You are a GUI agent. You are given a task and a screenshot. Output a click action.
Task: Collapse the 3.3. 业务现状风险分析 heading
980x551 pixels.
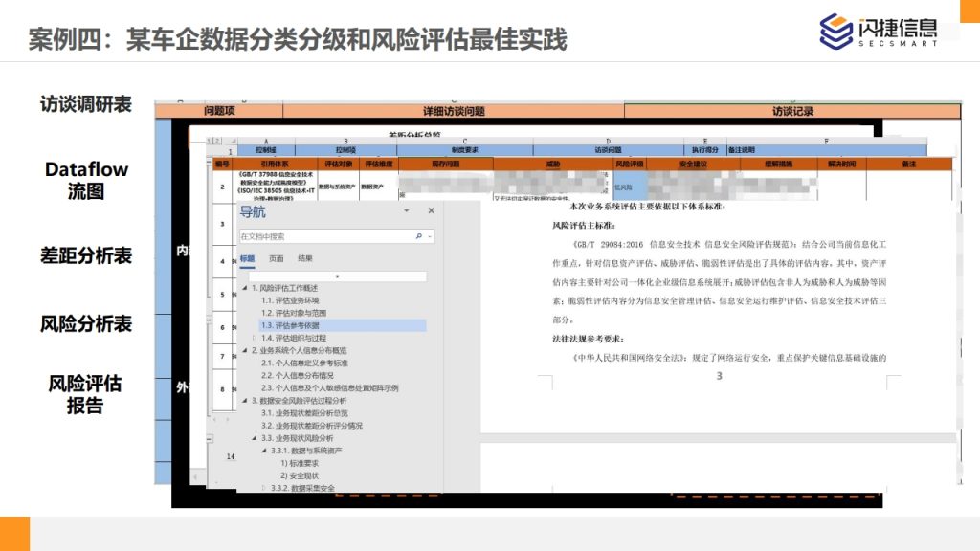(x=255, y=438)
